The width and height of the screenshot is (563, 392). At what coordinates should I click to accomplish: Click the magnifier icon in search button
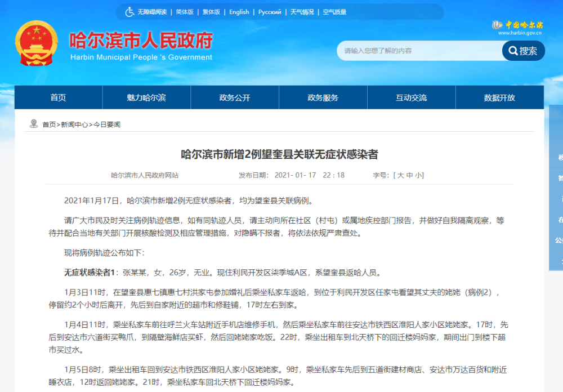coord(513,51)
